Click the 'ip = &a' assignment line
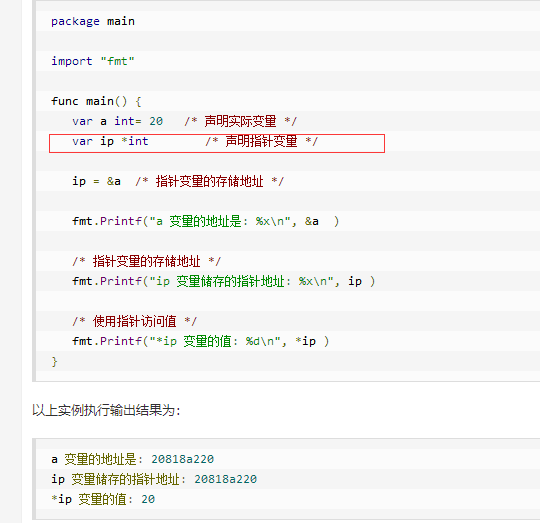The image size is (540, 523). pyautogui.click(x=96, y=181)
